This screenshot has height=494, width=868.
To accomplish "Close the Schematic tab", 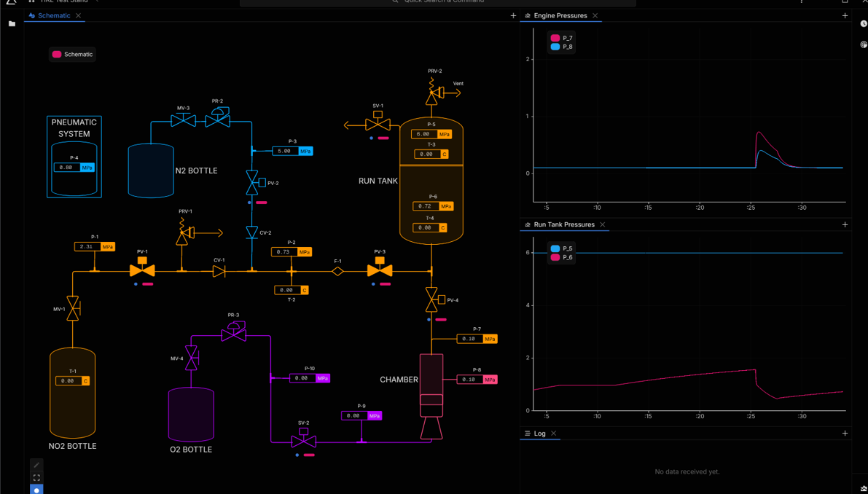I will (78, 15).
